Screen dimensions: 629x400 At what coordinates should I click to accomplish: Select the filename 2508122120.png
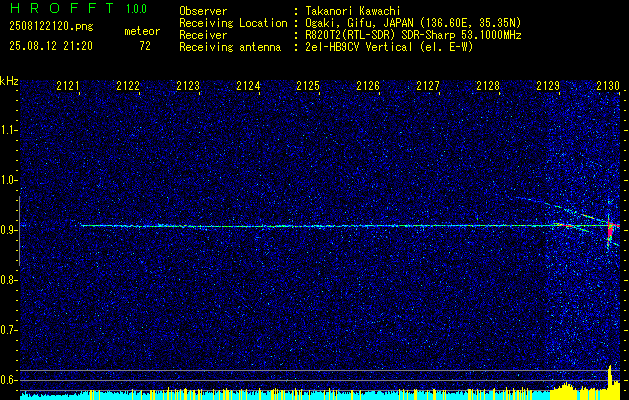[51, 27]
